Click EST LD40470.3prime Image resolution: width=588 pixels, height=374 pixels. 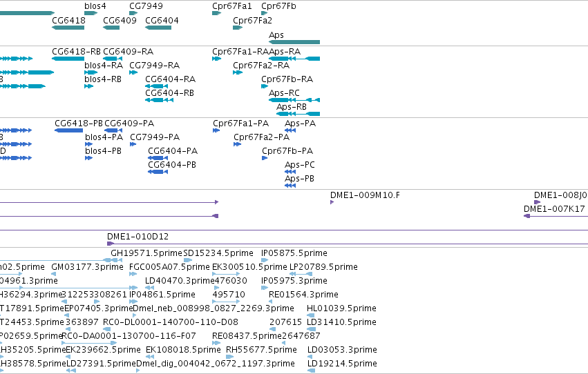pos(180,281)
